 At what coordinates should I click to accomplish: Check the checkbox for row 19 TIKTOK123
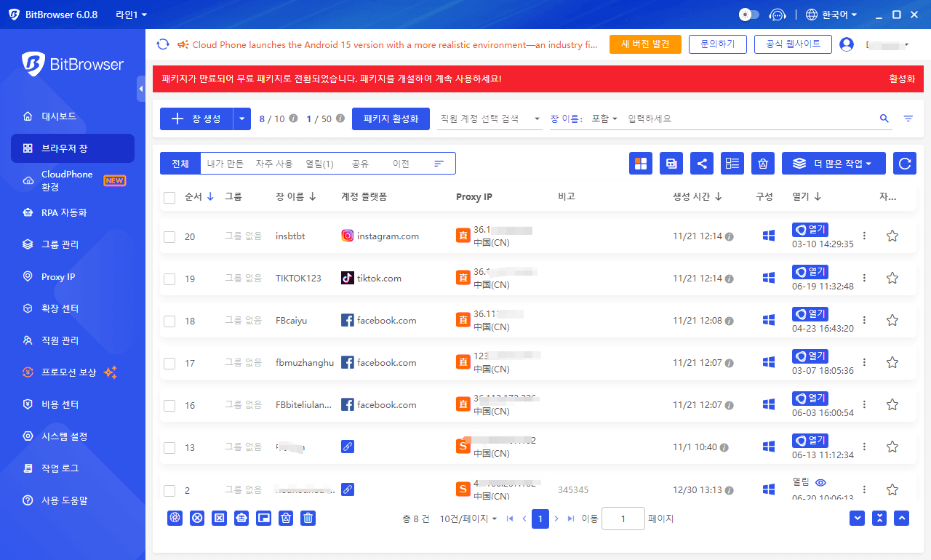[x=169, y=279]
